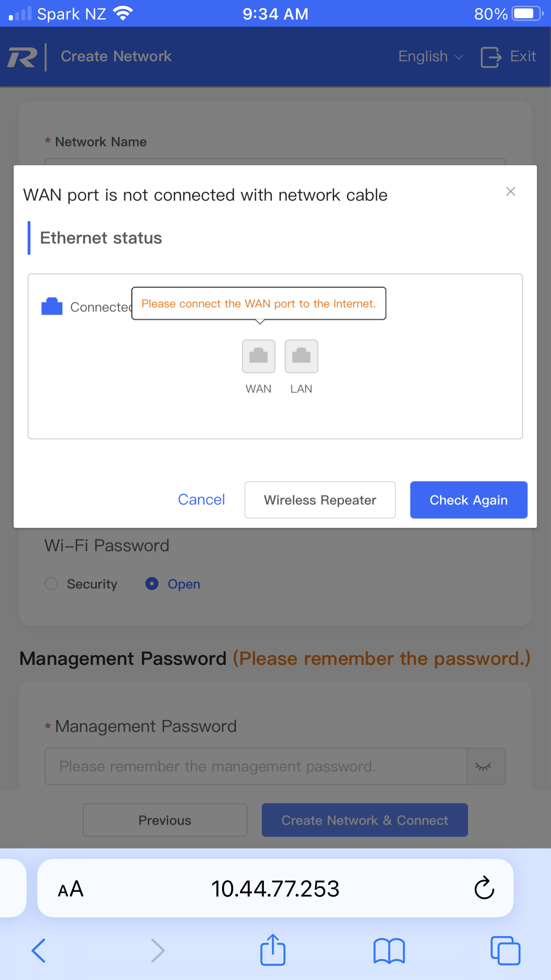Tap the Ruijie R logo

(x=22, y=57)
